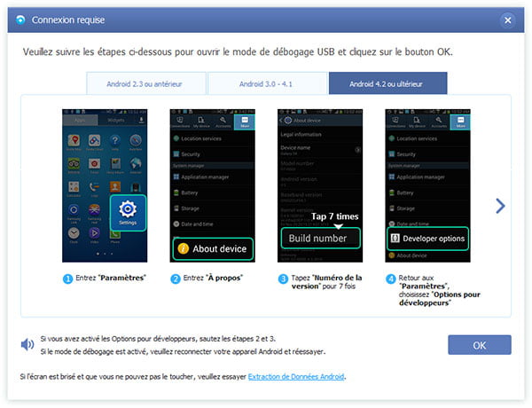Open the Extraction de Données Android link

(x=296, y=377)
